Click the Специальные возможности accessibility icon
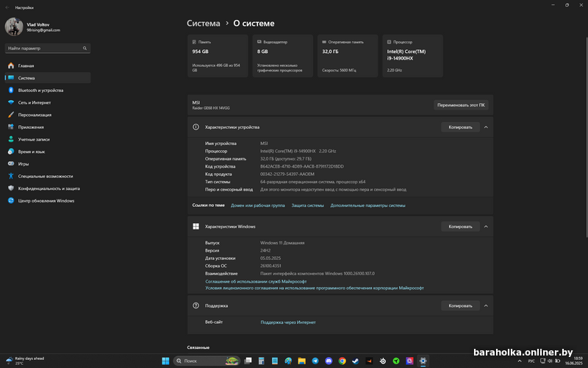588x368 pixels. coord(11,176)
